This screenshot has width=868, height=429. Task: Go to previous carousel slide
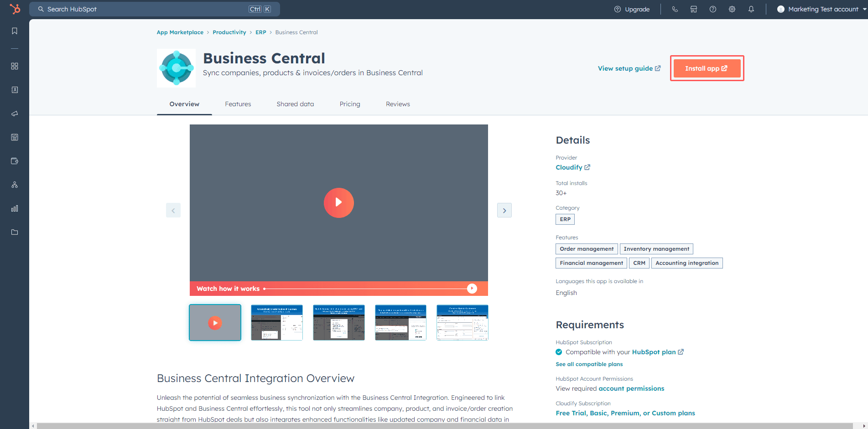(x=173, y=210)
